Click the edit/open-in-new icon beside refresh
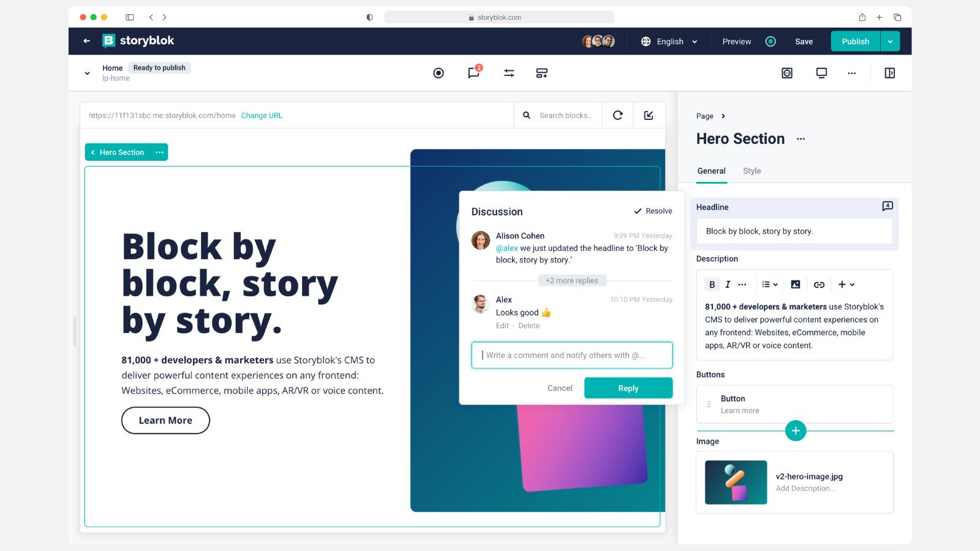Viewport: 980px width, 551px height. (649, 115)
